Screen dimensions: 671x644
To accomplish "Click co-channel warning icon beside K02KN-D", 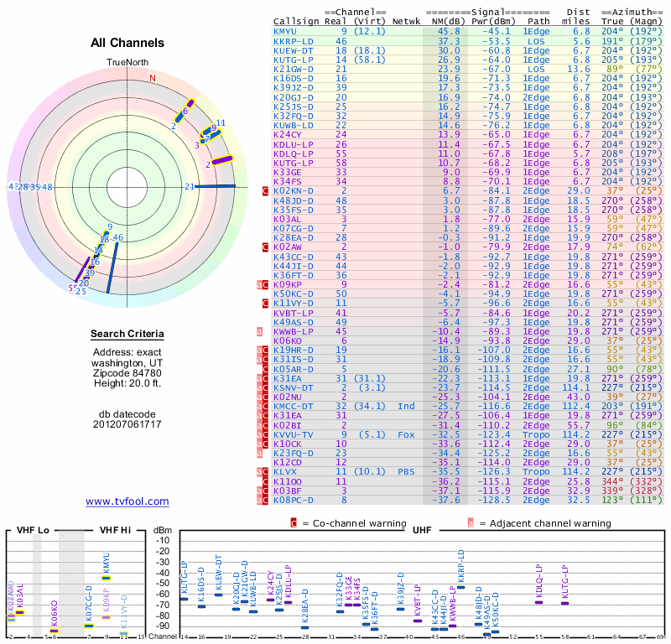I will point(265,191).
